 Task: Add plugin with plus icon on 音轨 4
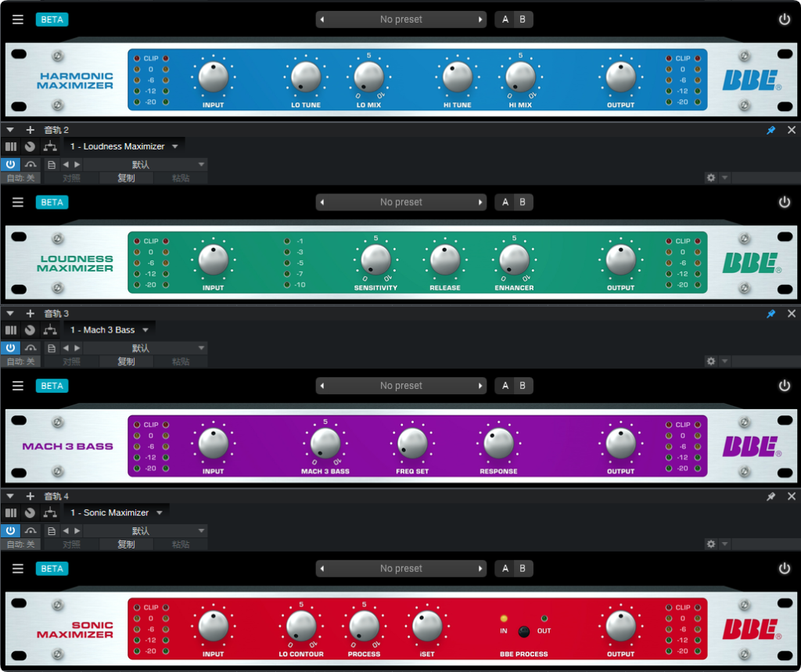pyautogui.click(x=31, y=496)
